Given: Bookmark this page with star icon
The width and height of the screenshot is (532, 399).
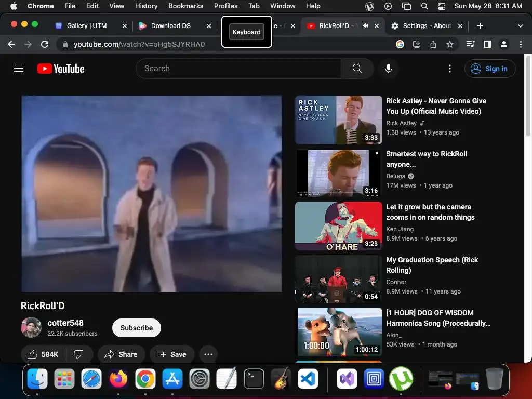Looking at the screenshot, I should click(450, 44).
